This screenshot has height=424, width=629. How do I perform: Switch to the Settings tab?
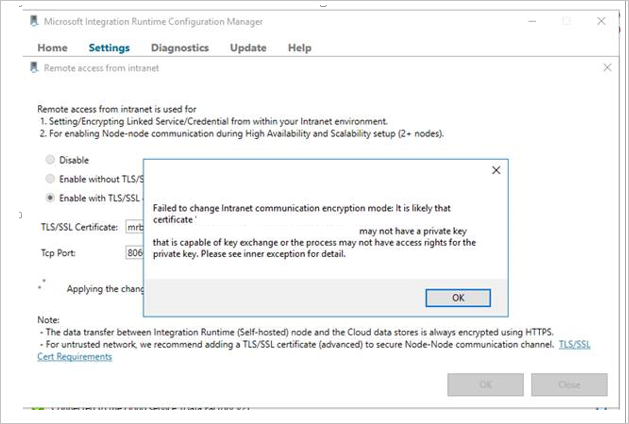click(x=109, y=47)
